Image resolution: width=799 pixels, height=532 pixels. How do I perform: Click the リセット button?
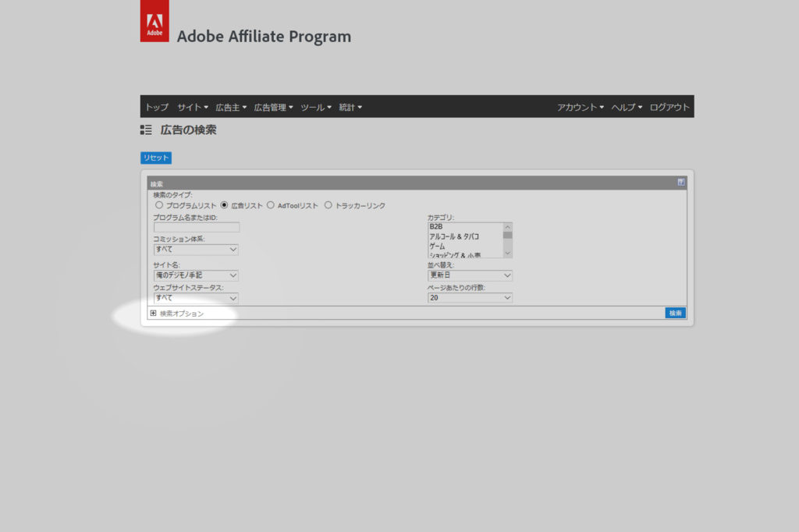pos(156,158)
